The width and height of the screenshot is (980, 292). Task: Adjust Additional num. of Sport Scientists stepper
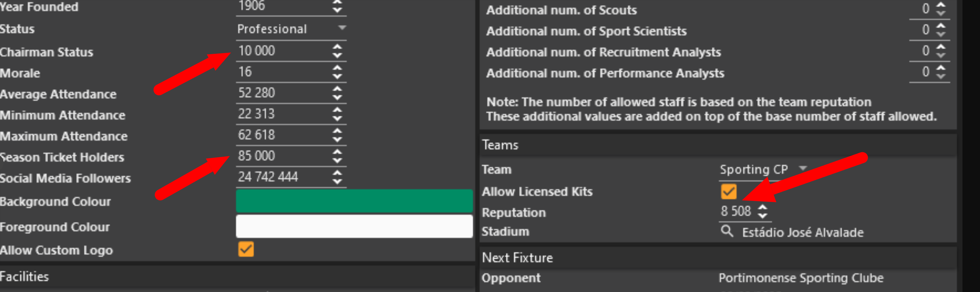tap(941, 30)
